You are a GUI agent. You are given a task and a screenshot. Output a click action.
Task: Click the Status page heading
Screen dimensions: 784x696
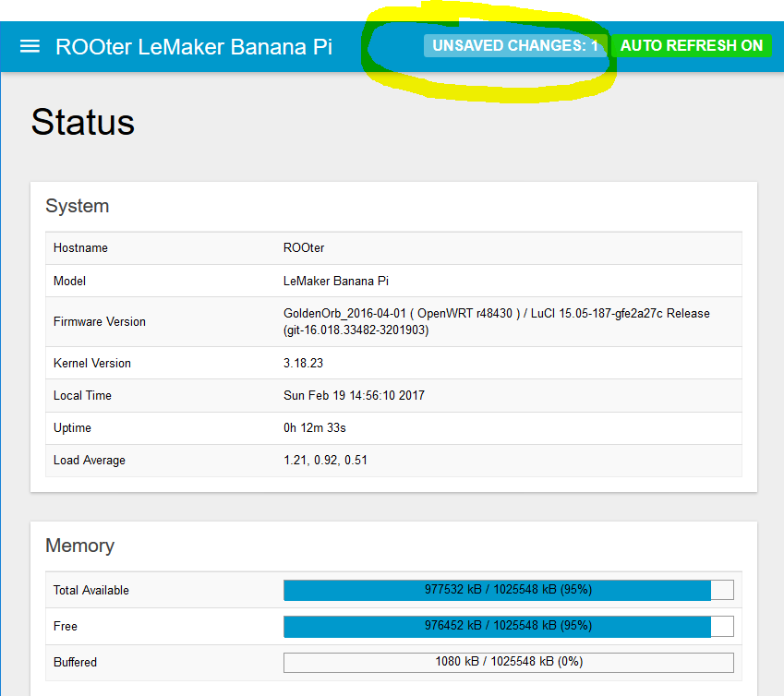point(83,122)
